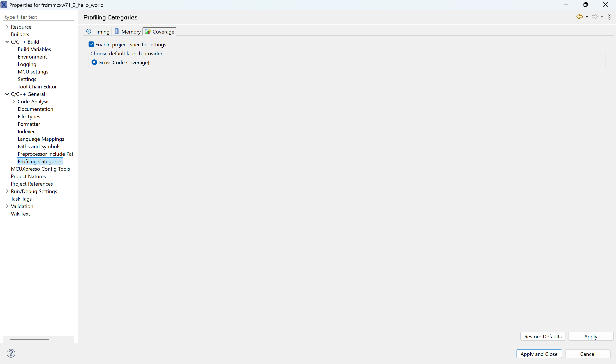Select Environment under C/C++ Build
The image size is (616, 364).
click(32, 57)
